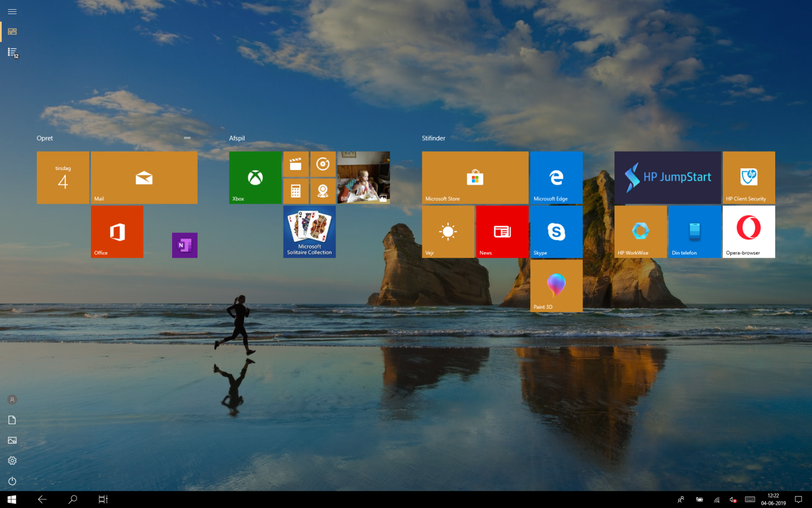
Task: Show all apps via the list icon
Action: click(x=12, y=52)
